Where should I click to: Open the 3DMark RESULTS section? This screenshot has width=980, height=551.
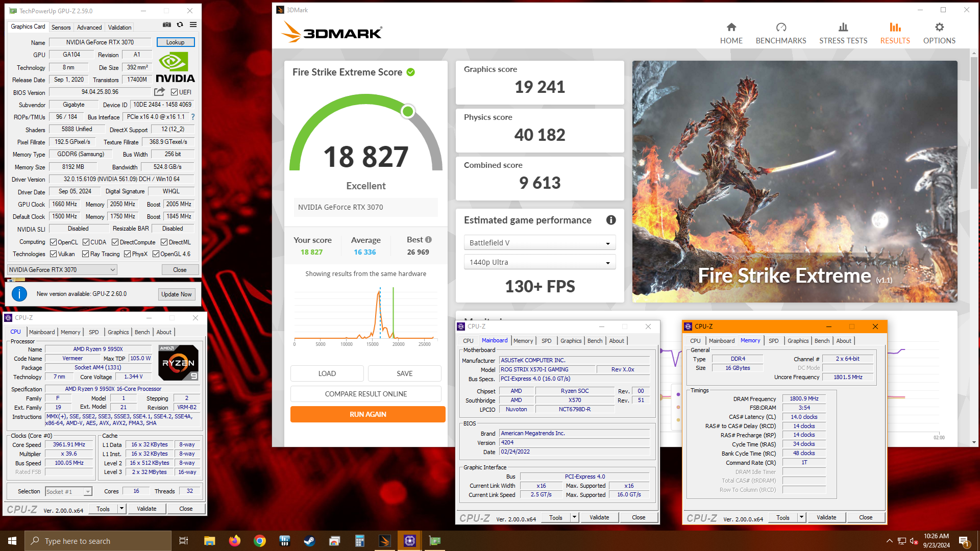pyautogui.click(x=895, y=34)
